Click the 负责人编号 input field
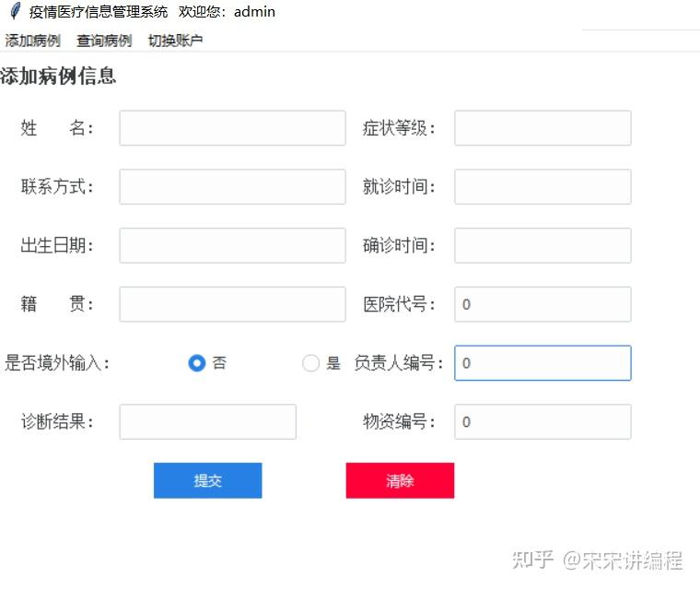Screen dimensions: 700x589 pyautogui.click(x=542, y=363)
